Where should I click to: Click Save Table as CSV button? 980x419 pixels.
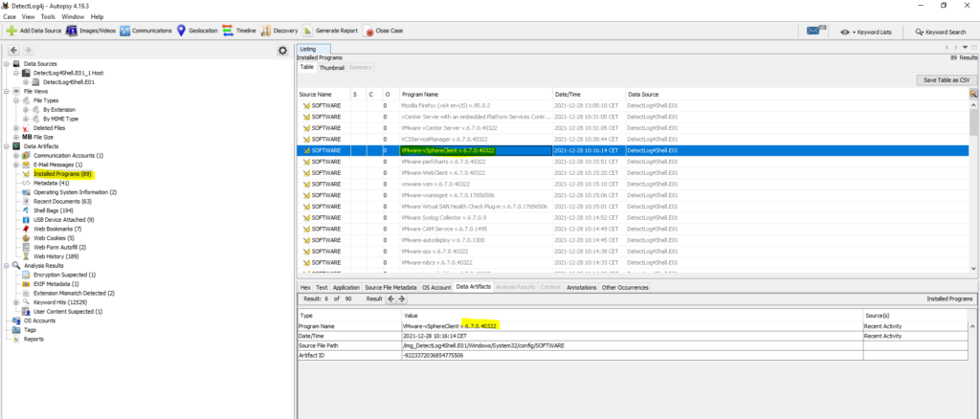point(947,80)
